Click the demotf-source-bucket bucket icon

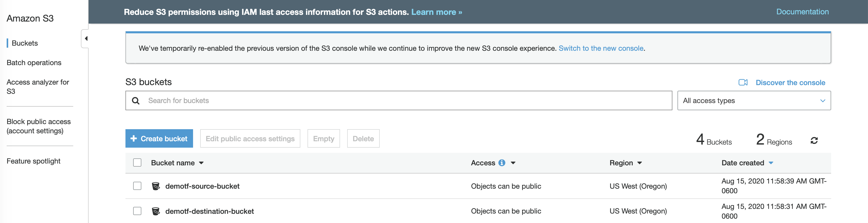point(156,186)
